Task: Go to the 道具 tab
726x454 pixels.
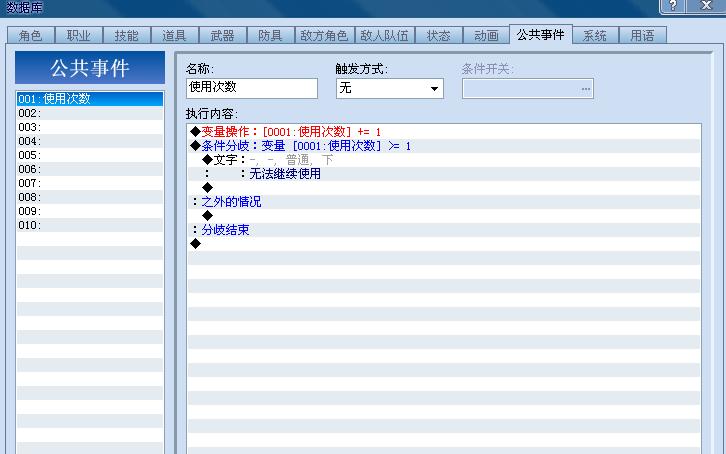Action: (x=175, y=36)
